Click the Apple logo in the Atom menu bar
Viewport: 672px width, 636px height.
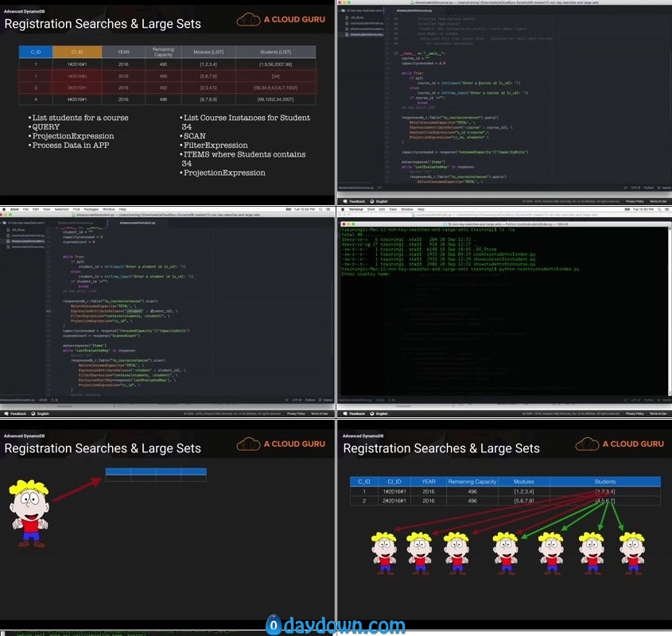pyautogui.click(x=4, y=209)
